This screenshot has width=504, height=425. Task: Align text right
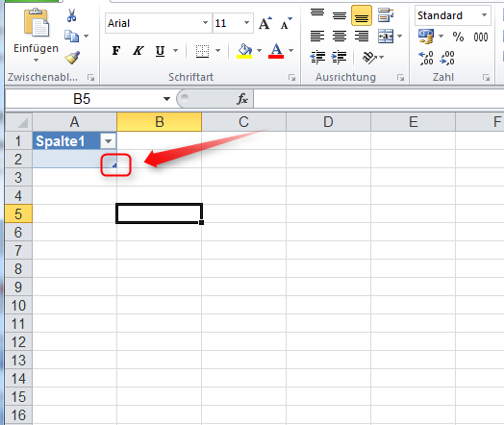tap(362, 36)
